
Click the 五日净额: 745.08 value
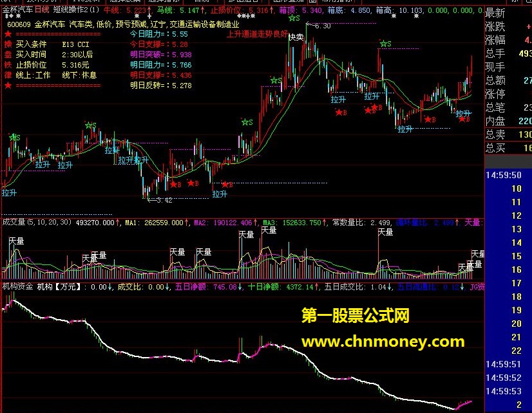coord(209,287)
